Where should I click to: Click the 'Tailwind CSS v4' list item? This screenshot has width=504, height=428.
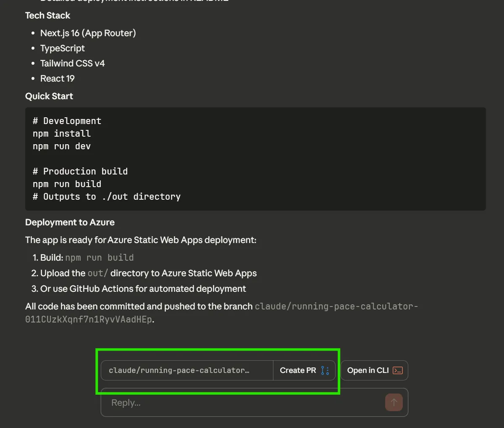pos(72,63)
